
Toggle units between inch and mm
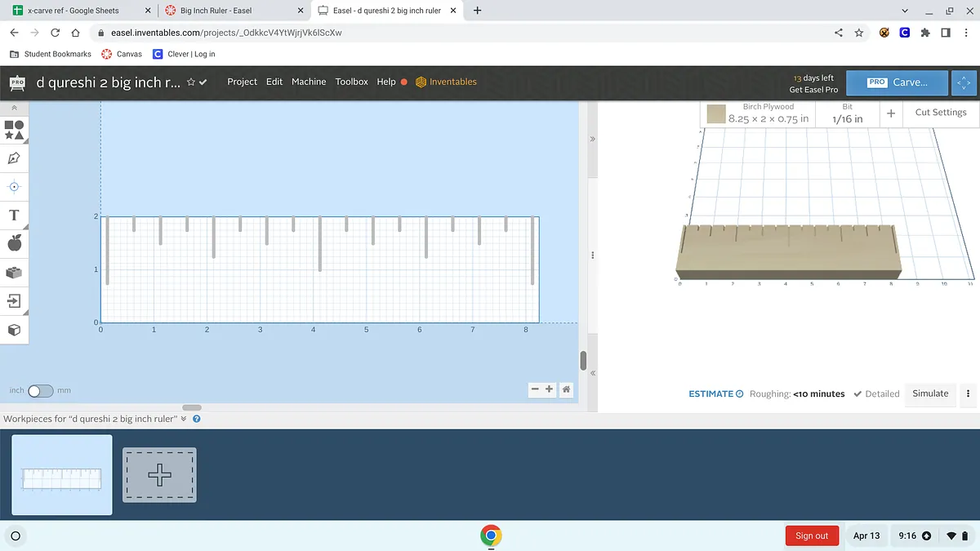coord(40,391)
